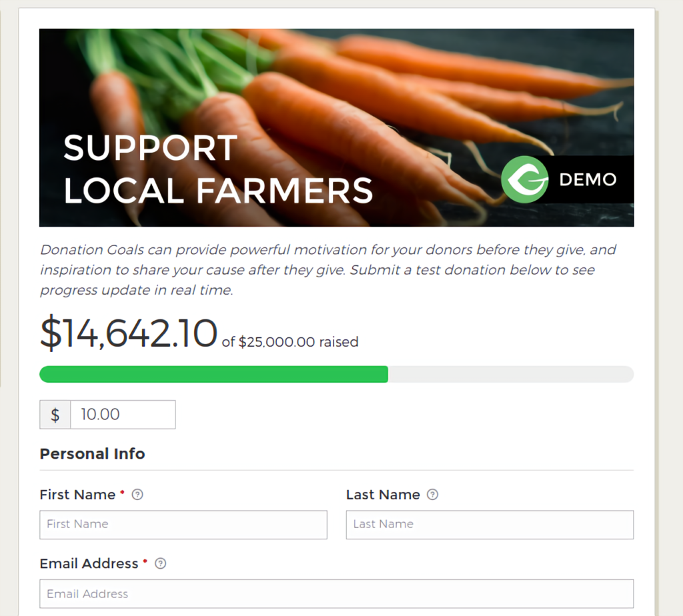Click the green GiveWP leaf logo

click(x=524, y=179)
